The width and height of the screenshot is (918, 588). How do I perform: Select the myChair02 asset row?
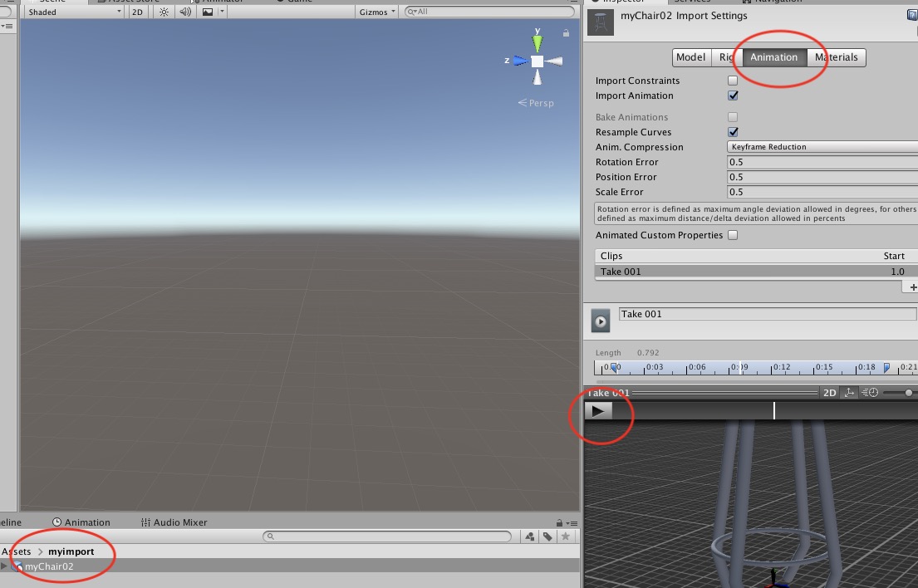tap(290, 566)
